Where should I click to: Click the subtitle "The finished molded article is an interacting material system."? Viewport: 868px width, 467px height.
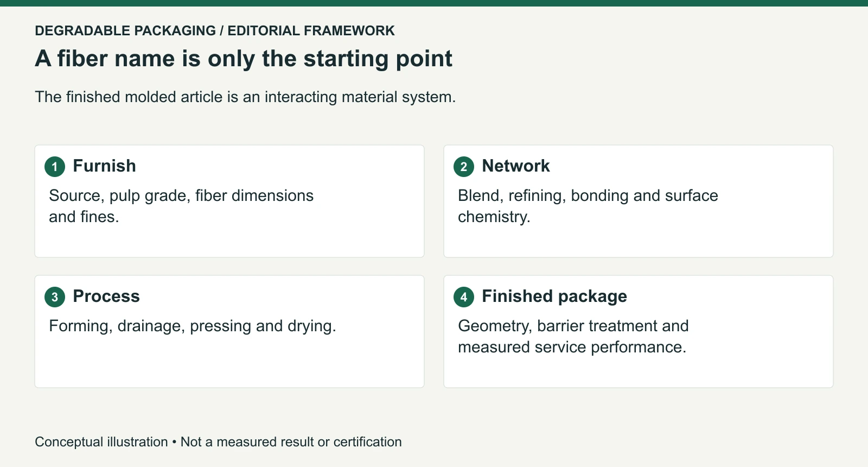245,97
